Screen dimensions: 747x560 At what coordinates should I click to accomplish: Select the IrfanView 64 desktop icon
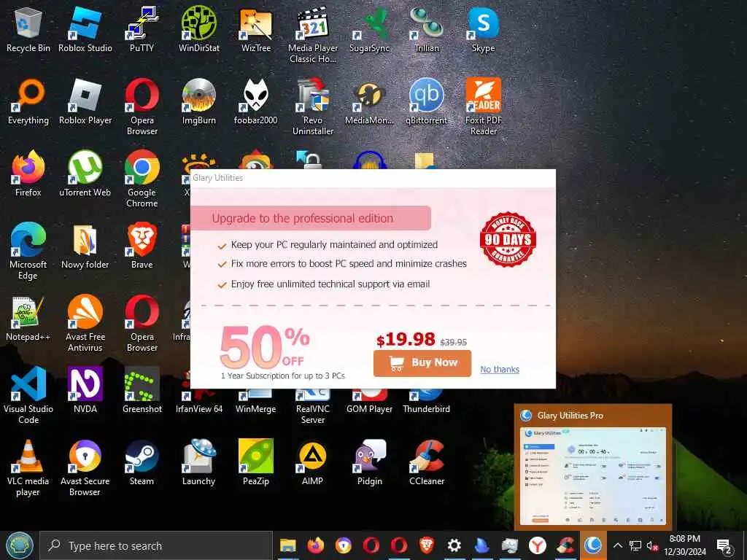pyautogui.click(x=198, y=402)
